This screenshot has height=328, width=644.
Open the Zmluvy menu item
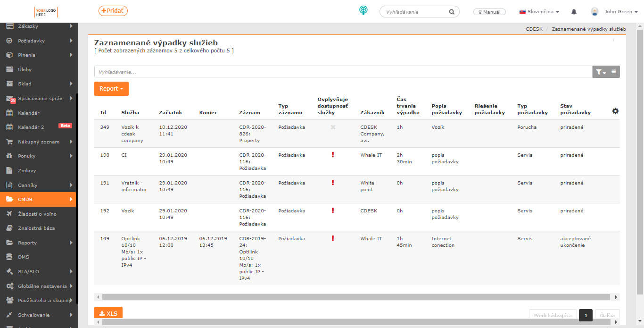27,170
